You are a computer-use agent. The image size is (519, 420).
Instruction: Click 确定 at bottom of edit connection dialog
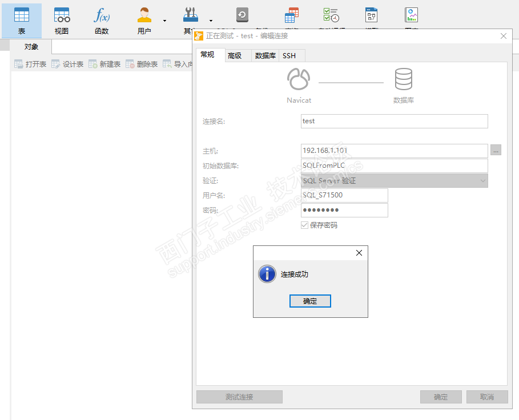click(441, 397)
